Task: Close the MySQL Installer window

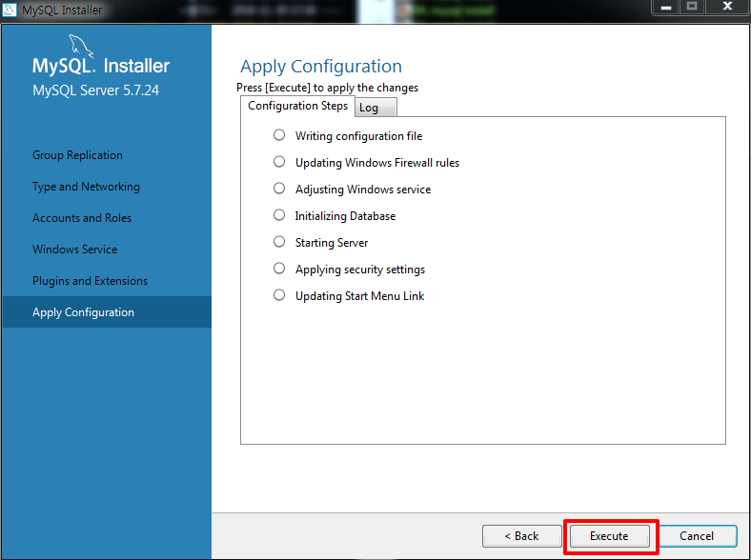Action: click(727, 7)
